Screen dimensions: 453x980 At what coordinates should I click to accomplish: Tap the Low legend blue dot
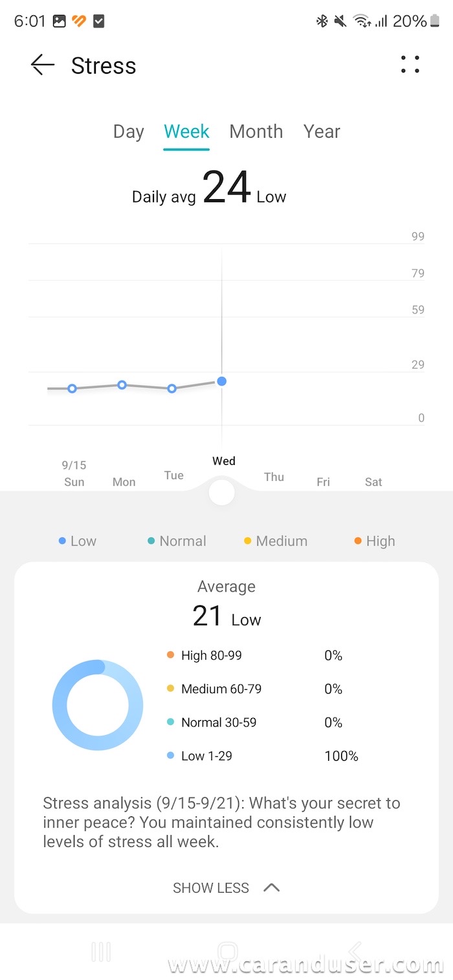tap(62, 541)
